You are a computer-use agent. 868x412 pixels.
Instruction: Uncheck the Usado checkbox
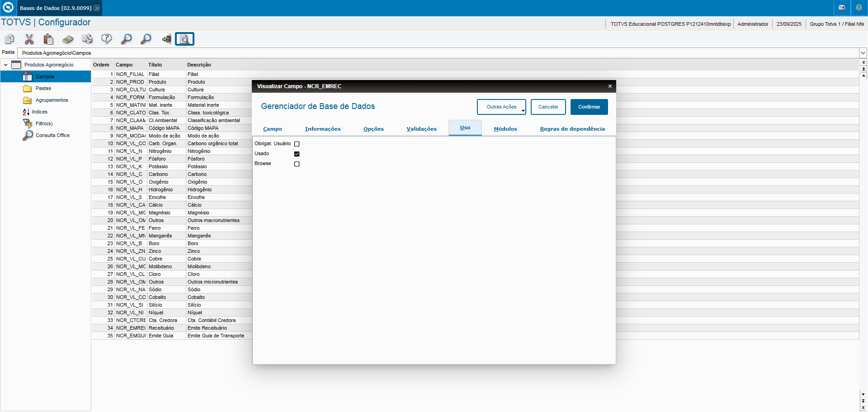click(297, 154)
